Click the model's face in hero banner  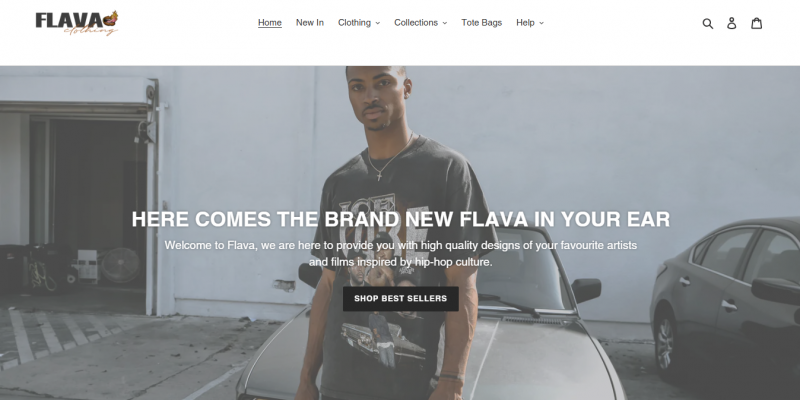378,98
